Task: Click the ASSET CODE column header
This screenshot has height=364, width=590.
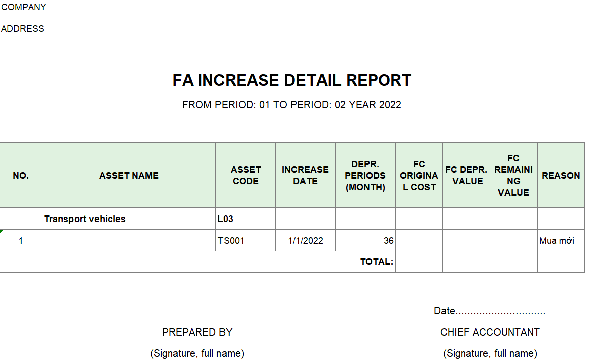Action: [246, 175]
